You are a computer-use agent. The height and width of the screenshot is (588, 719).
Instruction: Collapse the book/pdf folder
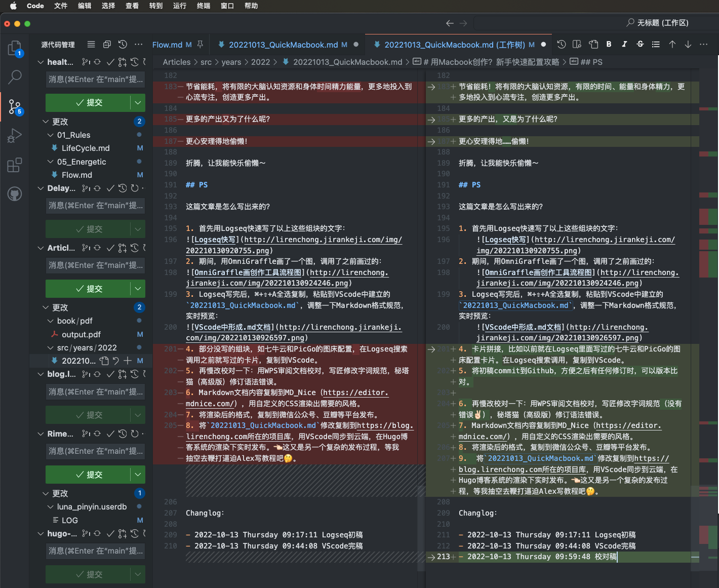coord(51,321)
